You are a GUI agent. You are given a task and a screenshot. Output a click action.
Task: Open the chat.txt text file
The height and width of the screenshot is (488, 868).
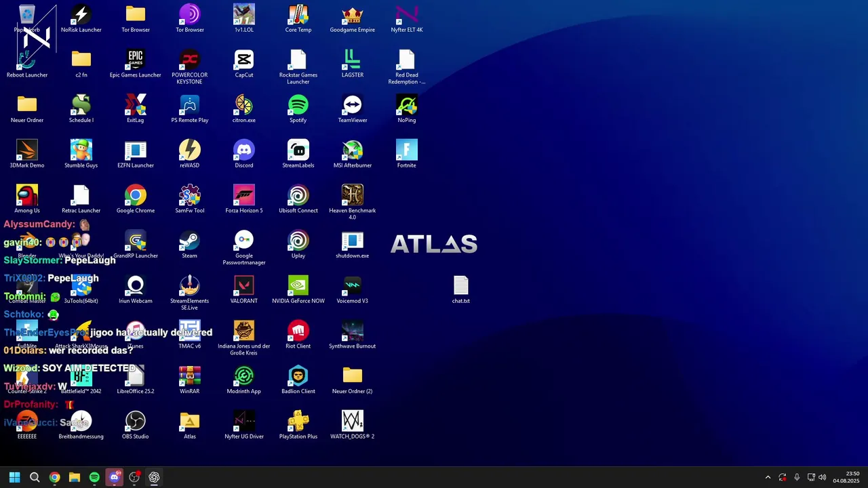(461, 289)
